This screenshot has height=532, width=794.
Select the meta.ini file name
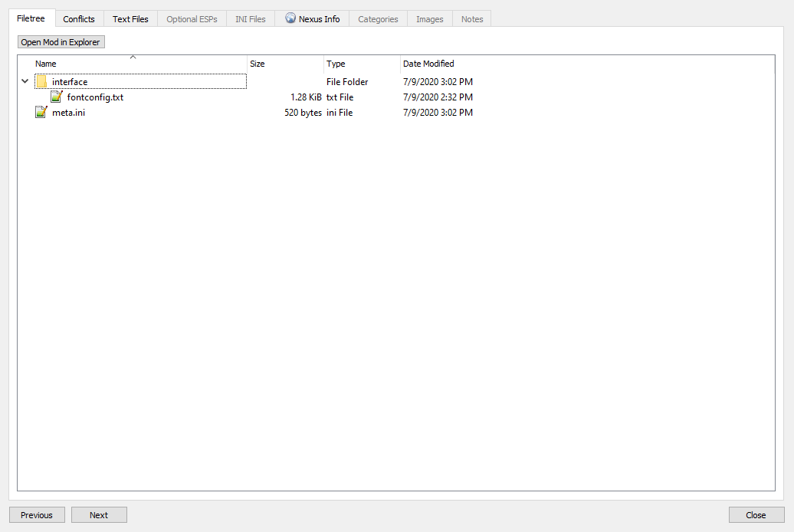click(68, 113)
